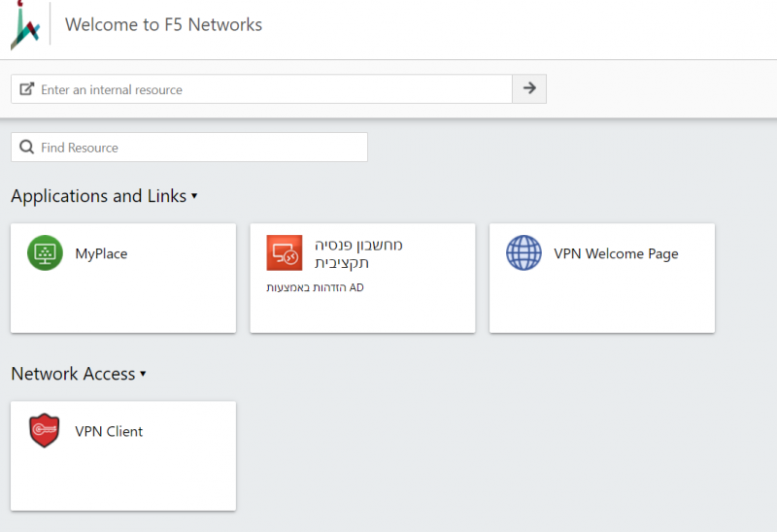Click the organization logo in the header
The height and width of the screenshot is (532, 777).
coord(25,25)
